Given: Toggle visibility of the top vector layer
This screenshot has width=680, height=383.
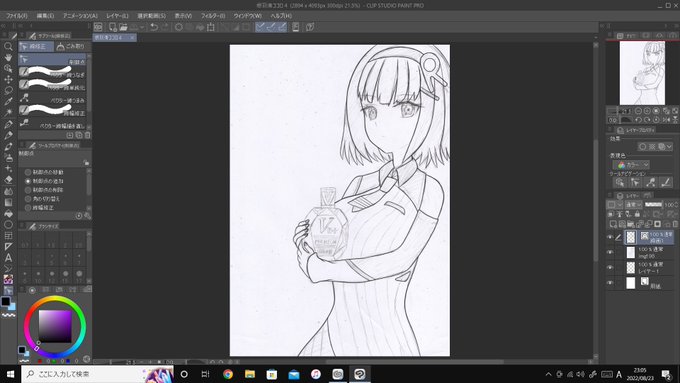Looking at the screenshot, I should [610, 237].
